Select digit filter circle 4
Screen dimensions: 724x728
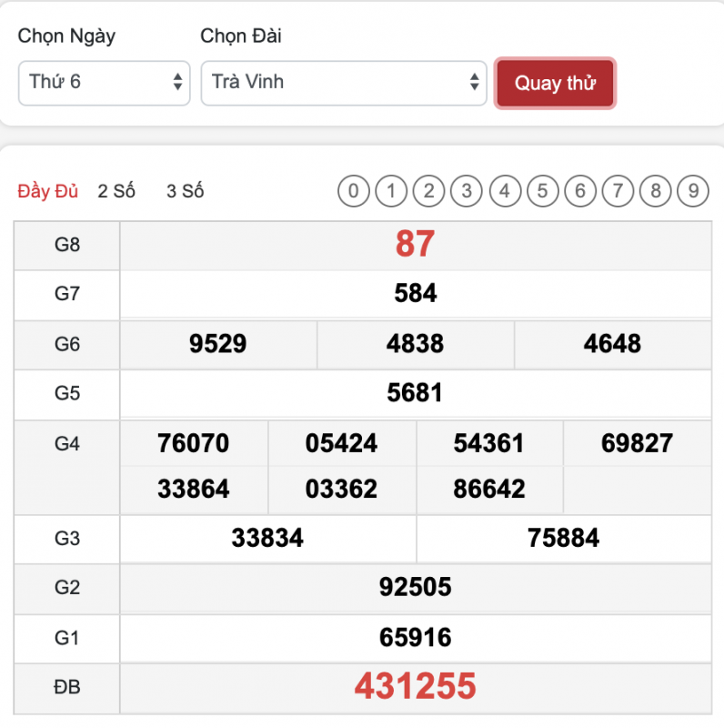(505, 191)
